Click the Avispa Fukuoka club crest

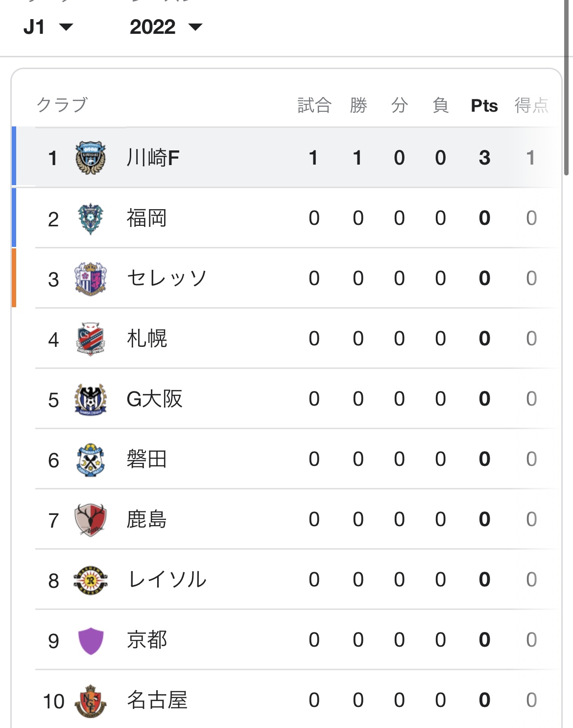click(x=91, y=218)
